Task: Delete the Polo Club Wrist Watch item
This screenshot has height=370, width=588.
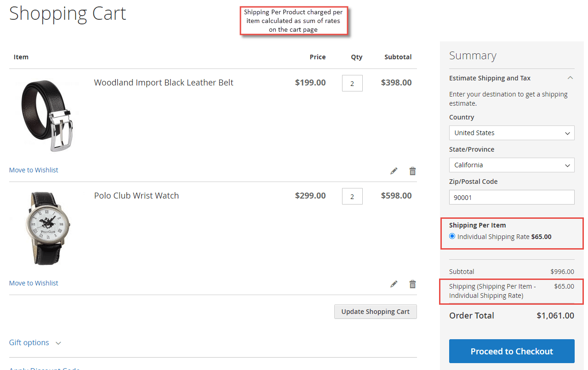Action: tap(412, 284)
